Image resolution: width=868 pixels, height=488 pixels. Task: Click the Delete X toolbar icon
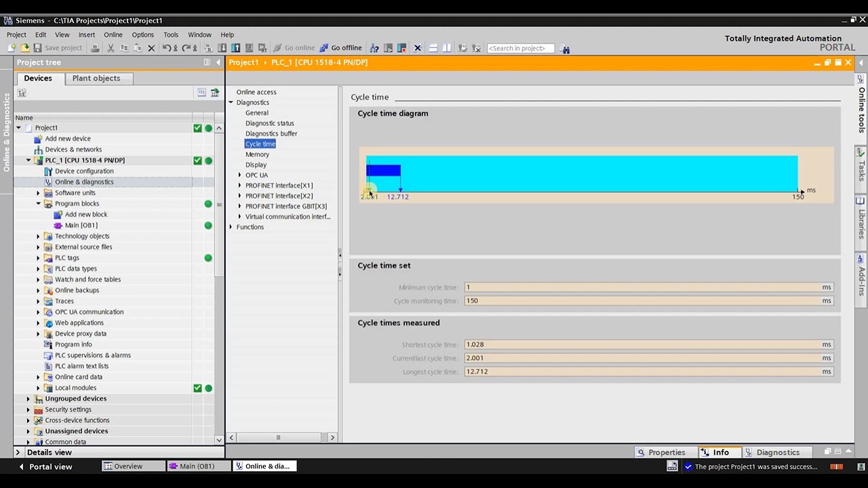[x=151, y=48]
